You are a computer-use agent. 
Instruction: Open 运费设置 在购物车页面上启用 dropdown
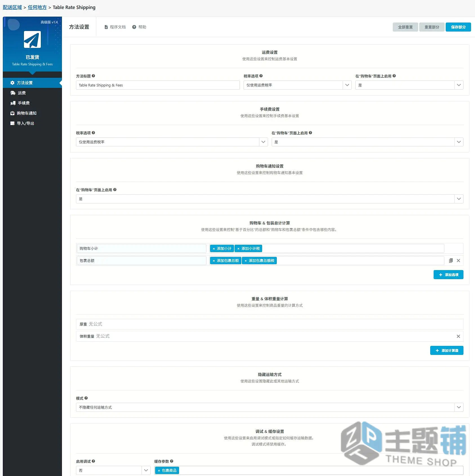pyautogui.click(x=409, y=85)
